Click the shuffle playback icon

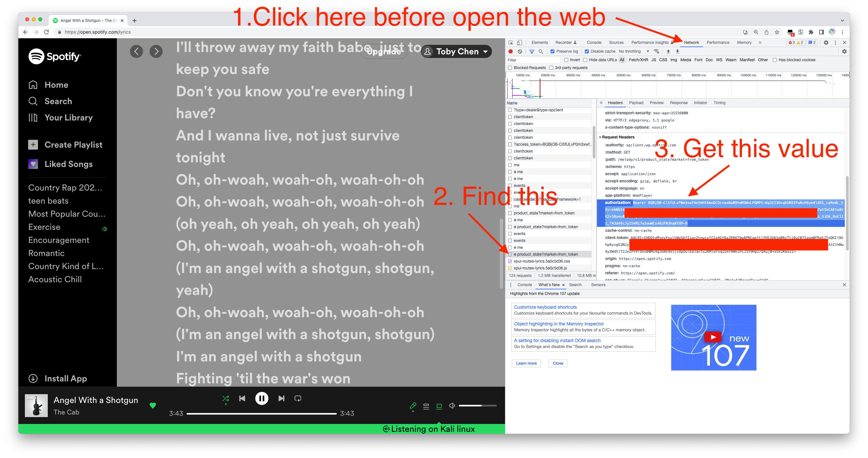[225, 398]
